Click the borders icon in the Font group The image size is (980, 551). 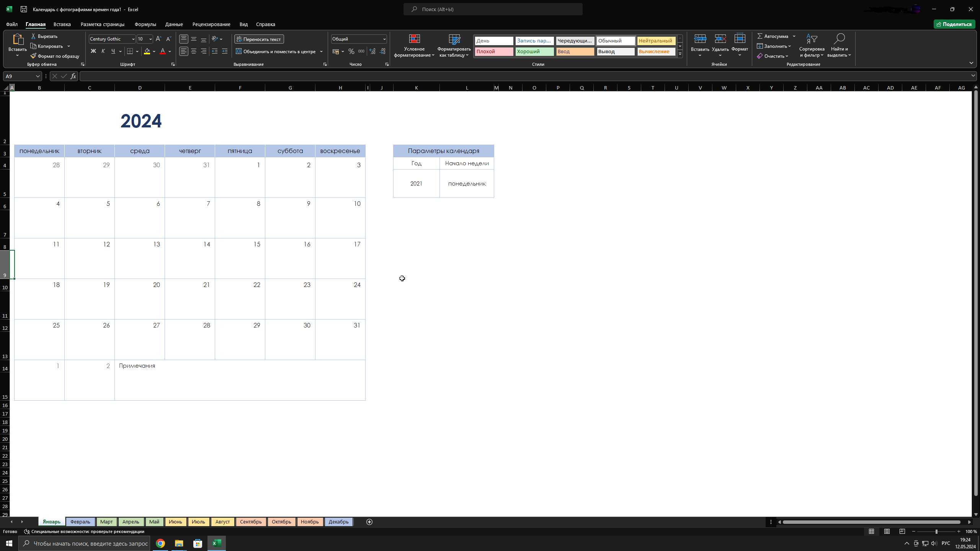(130, 51)
